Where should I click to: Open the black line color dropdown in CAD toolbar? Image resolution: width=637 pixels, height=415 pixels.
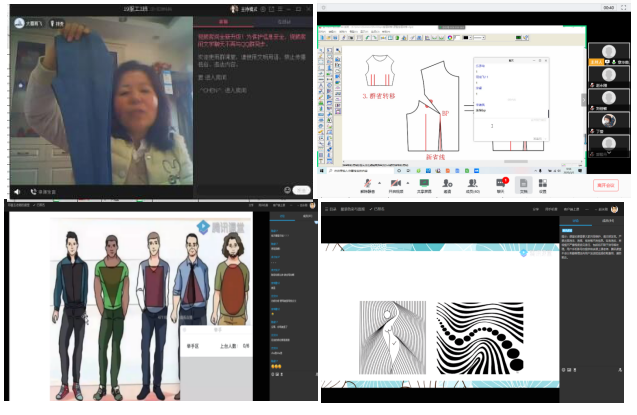click(x=467, y=38)
